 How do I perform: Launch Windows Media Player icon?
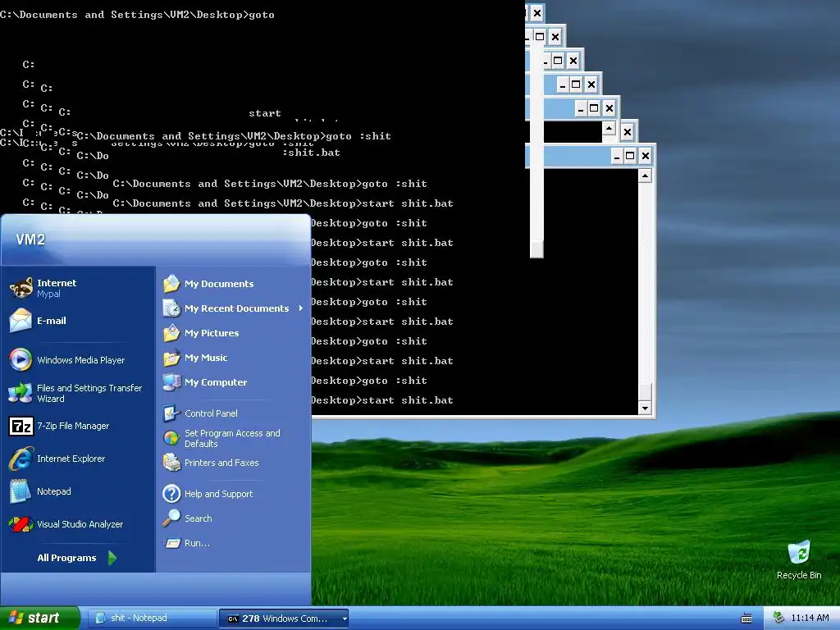tap(21, 359)
